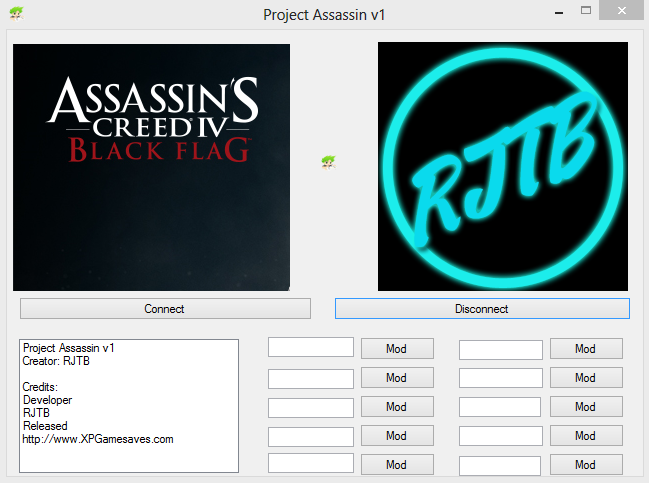Focus the fourth input field in left column
The image size is (649, 483).
click(x=311, y=437)
